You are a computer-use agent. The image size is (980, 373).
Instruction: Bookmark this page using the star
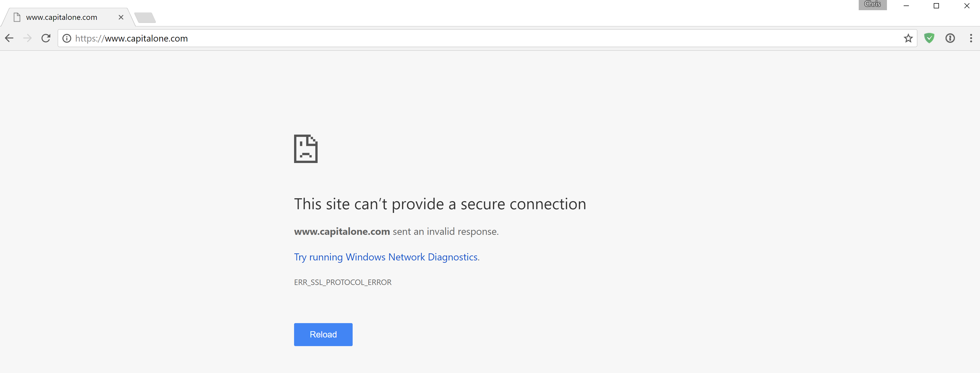pyautogui.click(x=908, y=38)
